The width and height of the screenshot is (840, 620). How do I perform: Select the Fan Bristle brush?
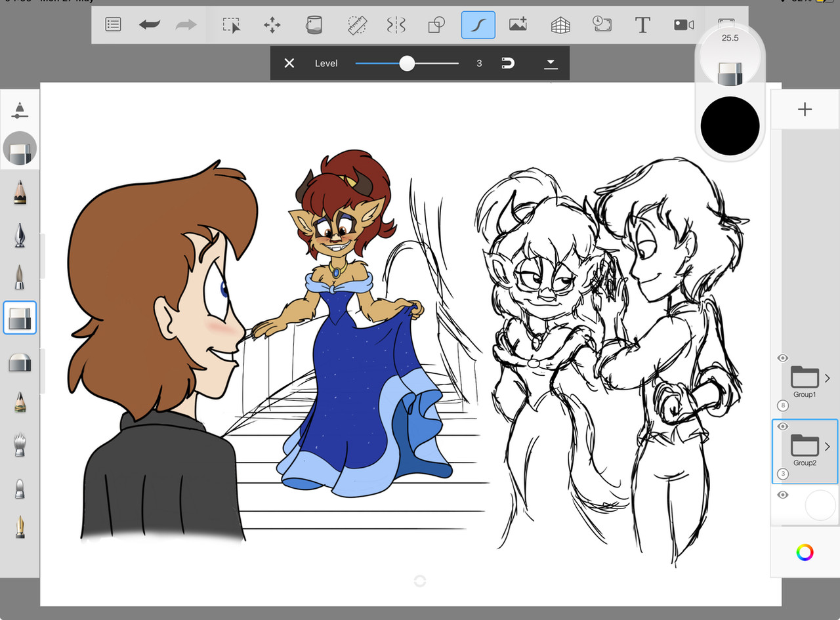coord(20,444)
